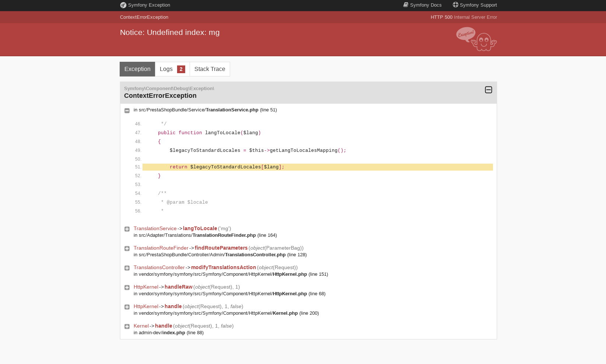The width and height of the screenshot is (606, 364).
Task: Click the TranslationRouteFinder class name
Action: (x=161, y=248)
